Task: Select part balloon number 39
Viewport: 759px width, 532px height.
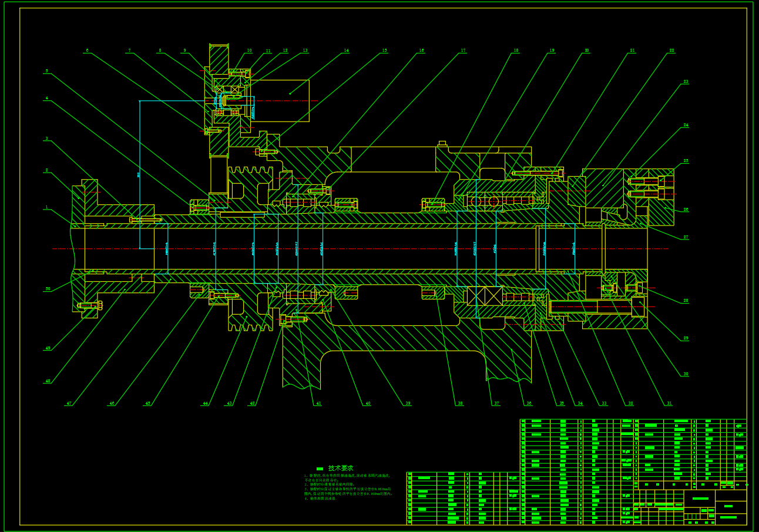Action: tap(408, 403)
